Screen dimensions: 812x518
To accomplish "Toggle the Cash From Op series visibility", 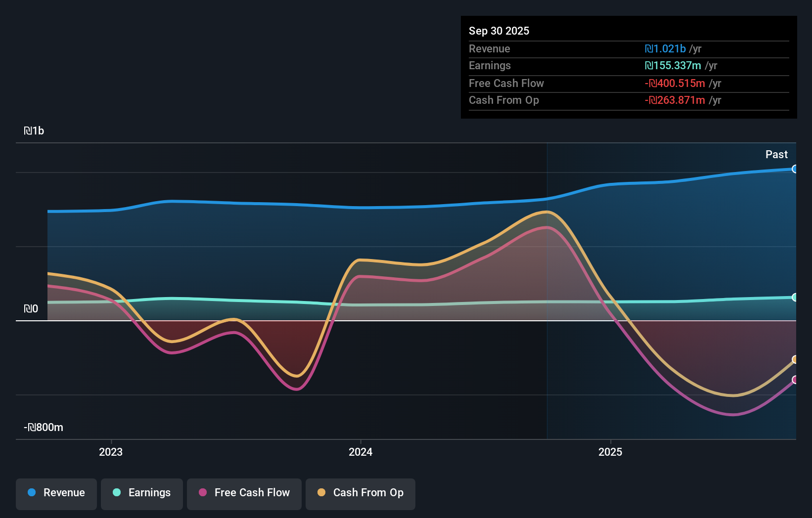I will (x=360, y=493).
